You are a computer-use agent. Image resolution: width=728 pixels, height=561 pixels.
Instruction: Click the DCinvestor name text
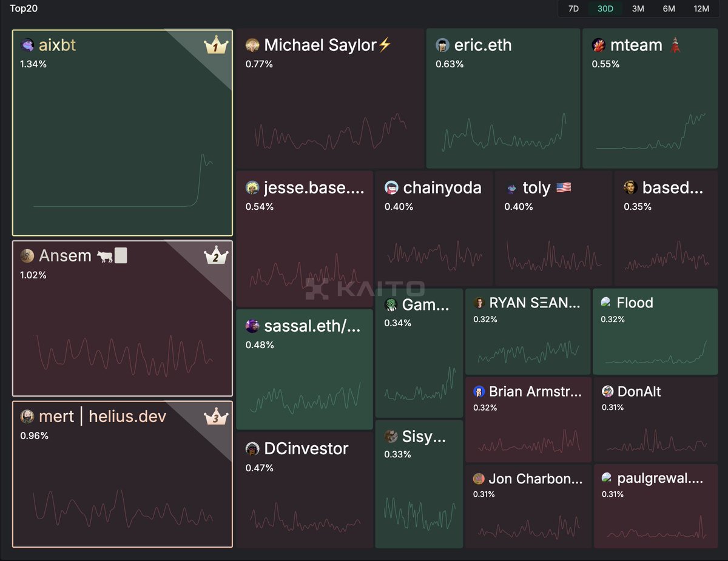click(306, 449)
